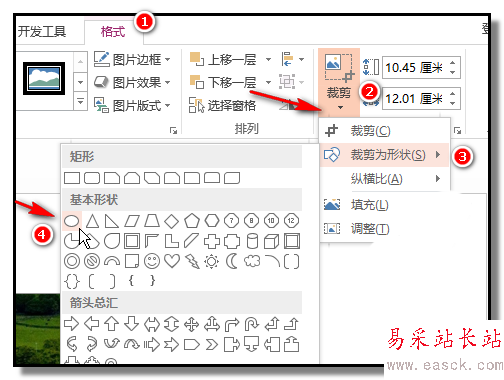Select the moon shape
This screenshot has width=504, height=380.
tap(232, 261)
